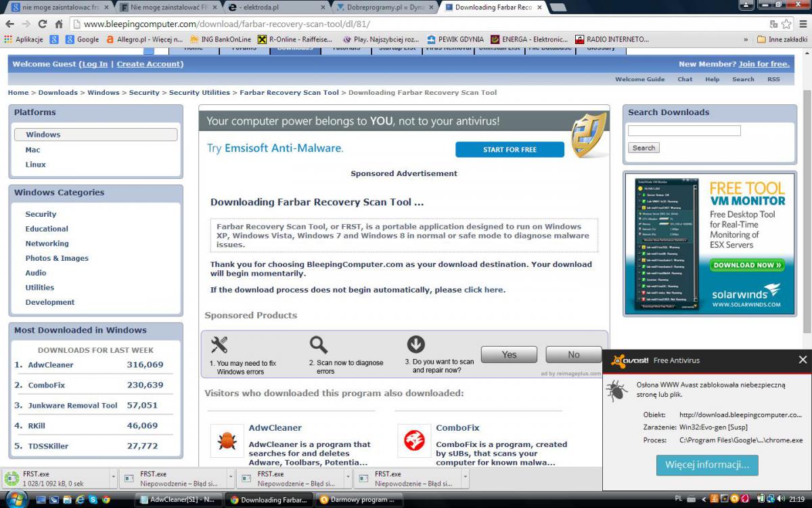Click the address bar URL

click(227, 24)
